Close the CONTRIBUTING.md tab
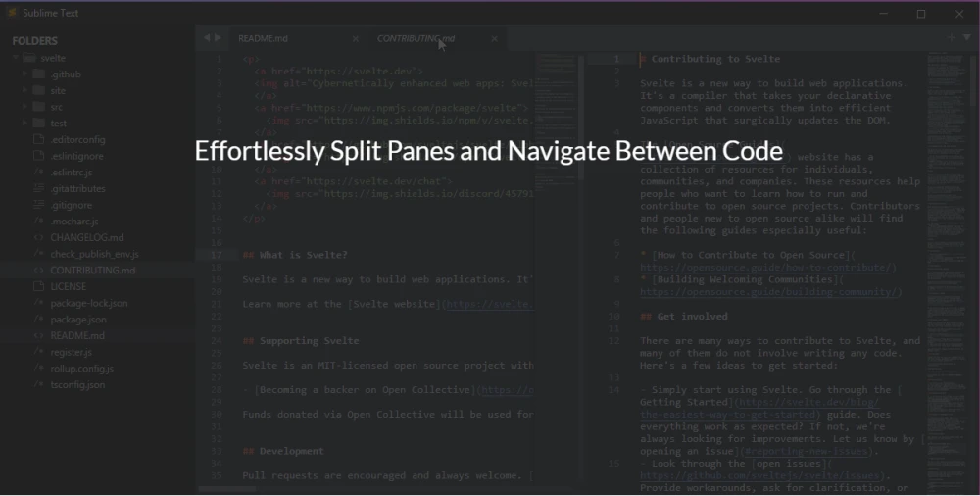 pos(494,39)
